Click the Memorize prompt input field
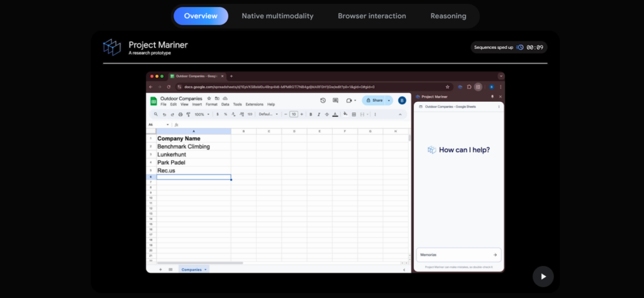The height and width of the screenshot is (298, 644). point(458,255)
